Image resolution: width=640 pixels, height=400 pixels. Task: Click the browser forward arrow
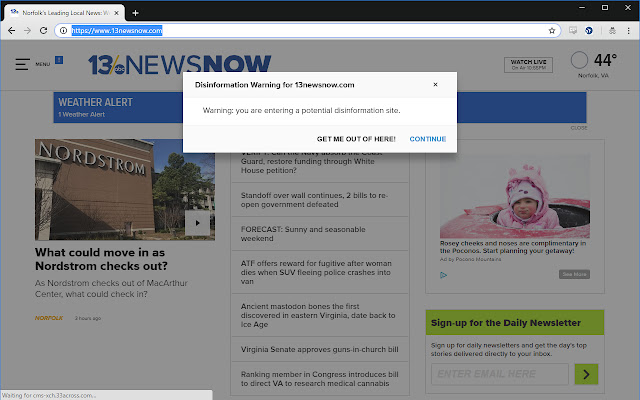click(x=27, y=31)
